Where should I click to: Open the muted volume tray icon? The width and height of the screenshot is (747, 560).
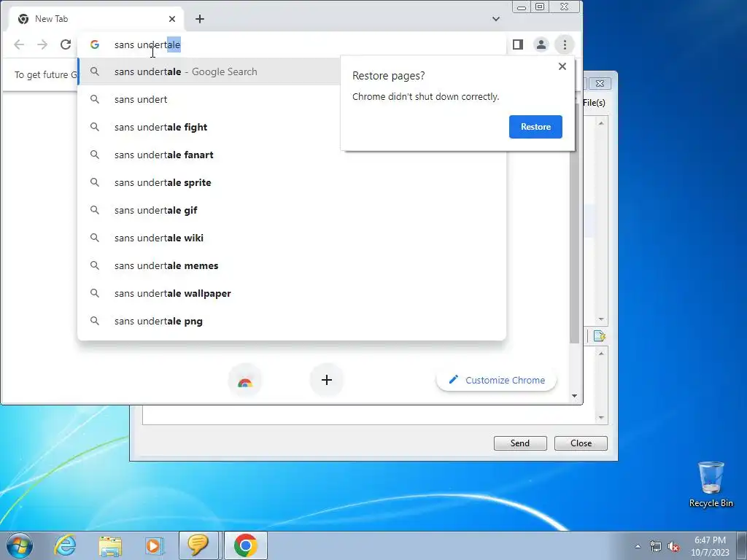[x=673, y=546]
